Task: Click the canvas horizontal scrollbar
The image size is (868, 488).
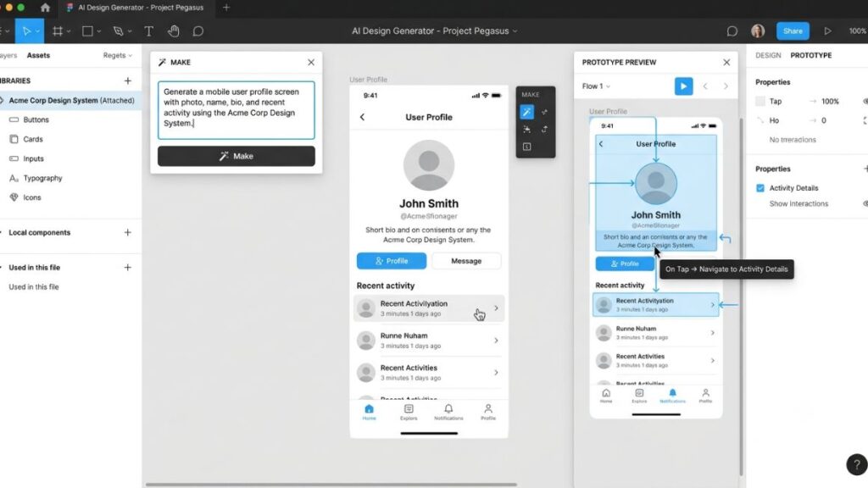Action: point(331,484)
